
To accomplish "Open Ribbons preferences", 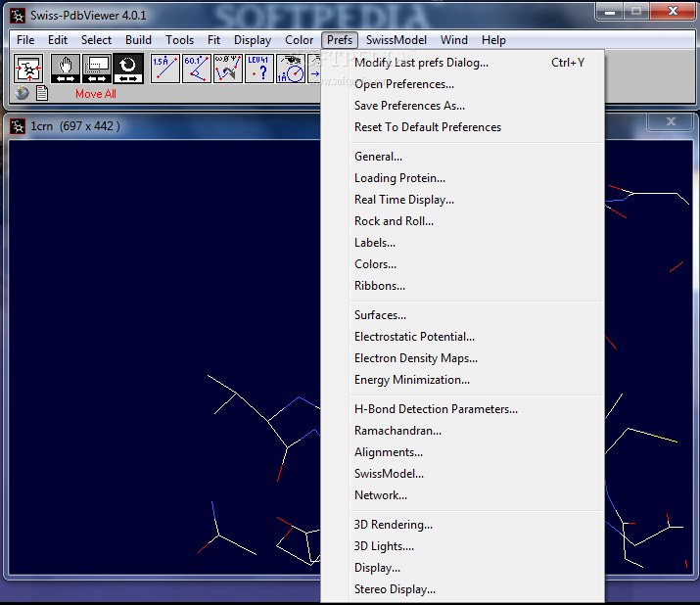I will [462, 286].
